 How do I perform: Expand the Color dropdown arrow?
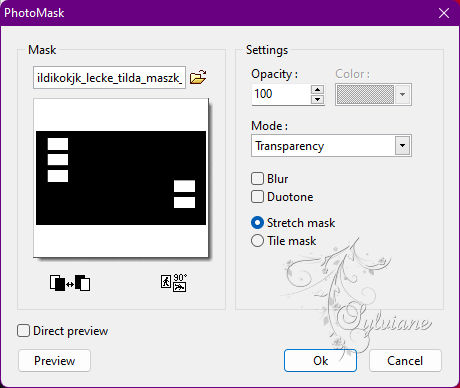tap(402, 94)
